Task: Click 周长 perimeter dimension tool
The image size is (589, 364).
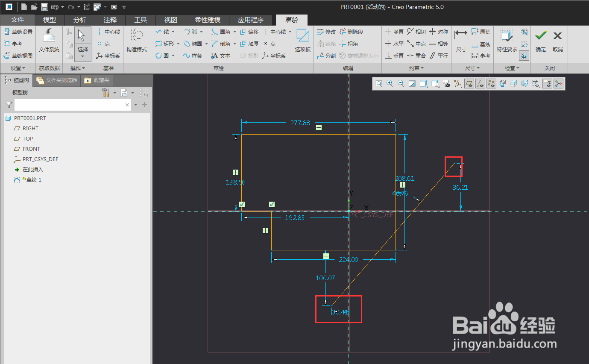Action: [x=481, y=32]
